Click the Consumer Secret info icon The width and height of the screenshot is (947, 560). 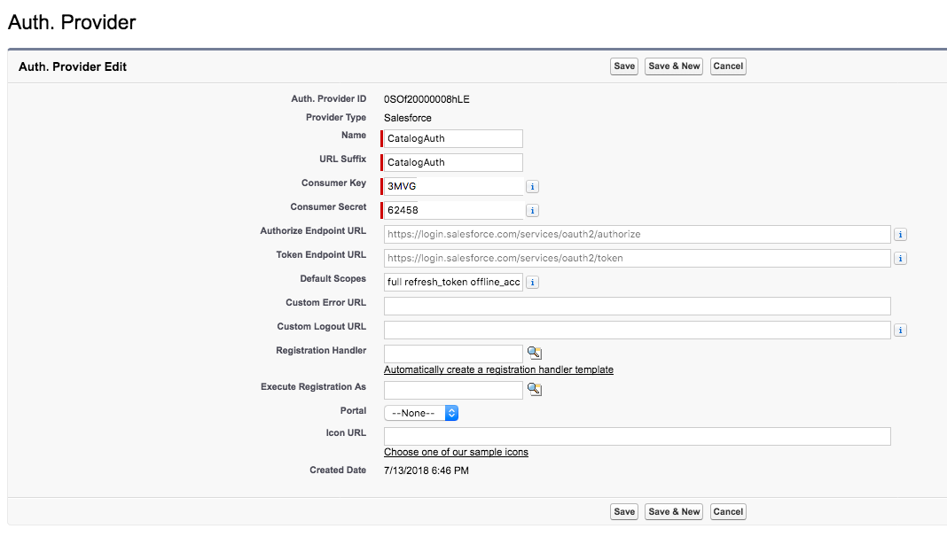point(532,211)
